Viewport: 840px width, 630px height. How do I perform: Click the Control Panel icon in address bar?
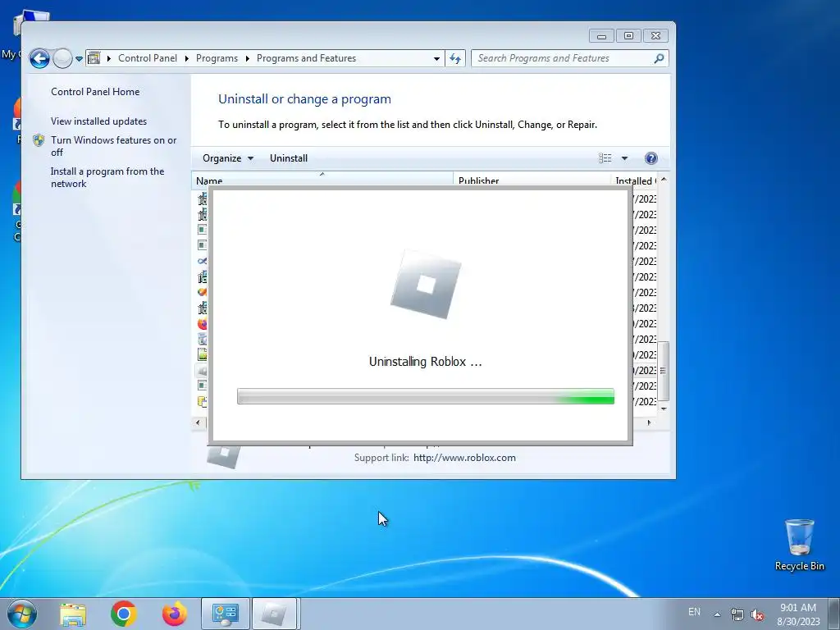point(94,58)
